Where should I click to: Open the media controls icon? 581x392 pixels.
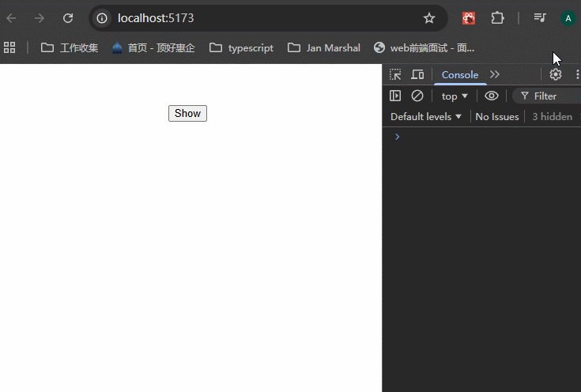pos(540,18)
